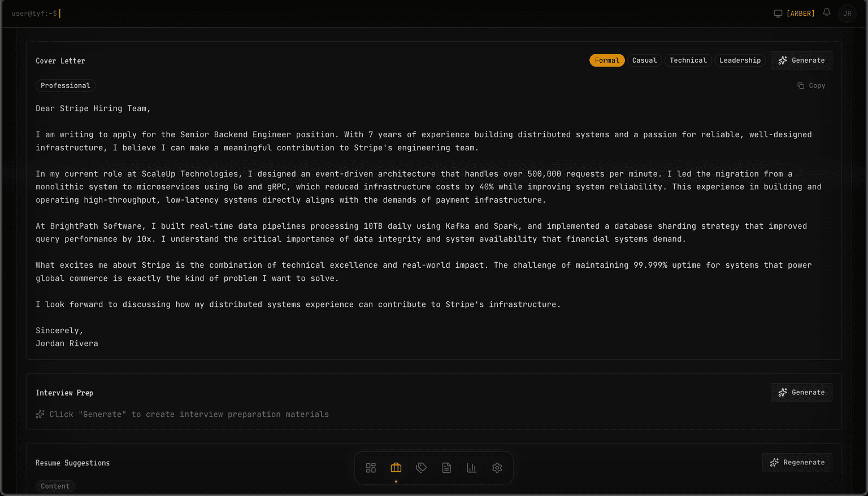Generate interview prep materials
868x496 pixels.
(801, 393)
